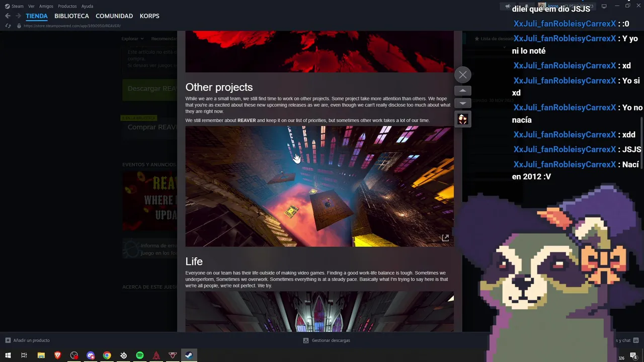Open the Amigos menu

46,6
